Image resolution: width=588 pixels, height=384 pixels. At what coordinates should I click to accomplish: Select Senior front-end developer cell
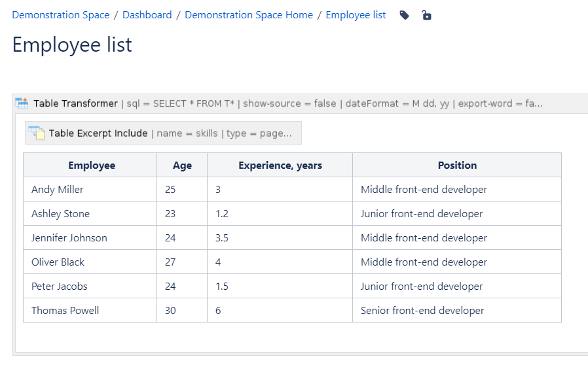(x=422, y=311)
